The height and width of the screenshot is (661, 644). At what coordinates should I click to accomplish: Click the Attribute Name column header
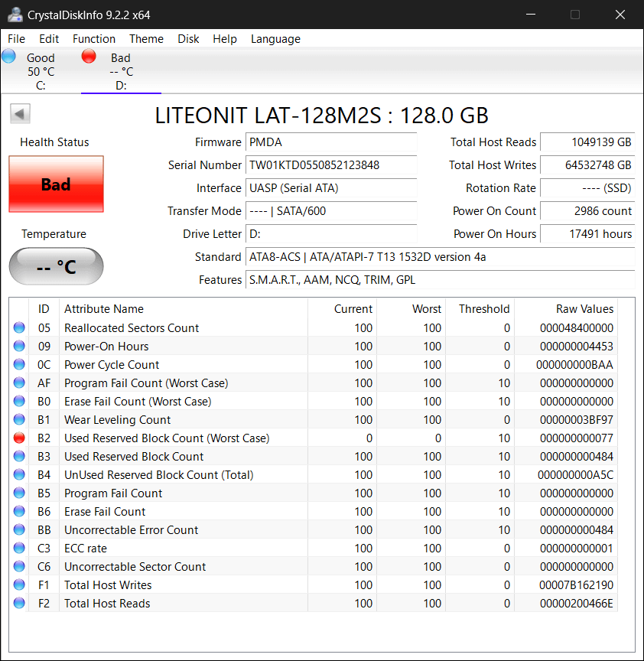184,308
